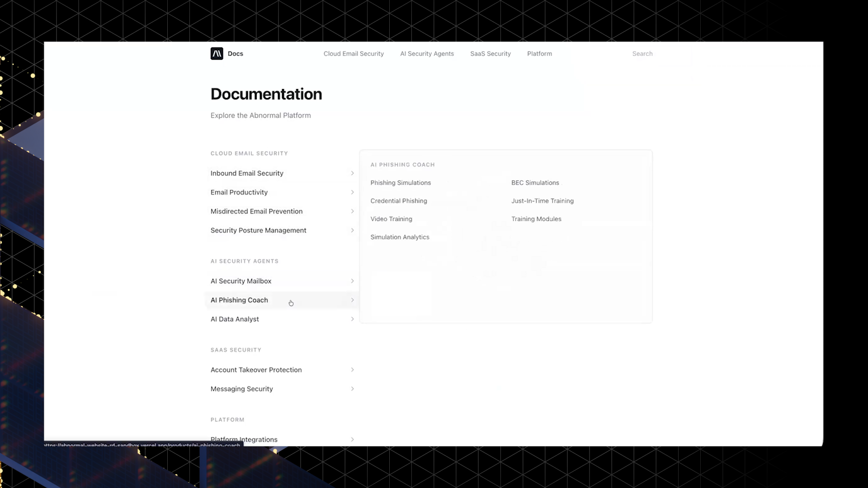The height and width of the screenshot is (488, 868).
Task: Open the Cloud Email Security nav menu
Action: click(354, 54)
